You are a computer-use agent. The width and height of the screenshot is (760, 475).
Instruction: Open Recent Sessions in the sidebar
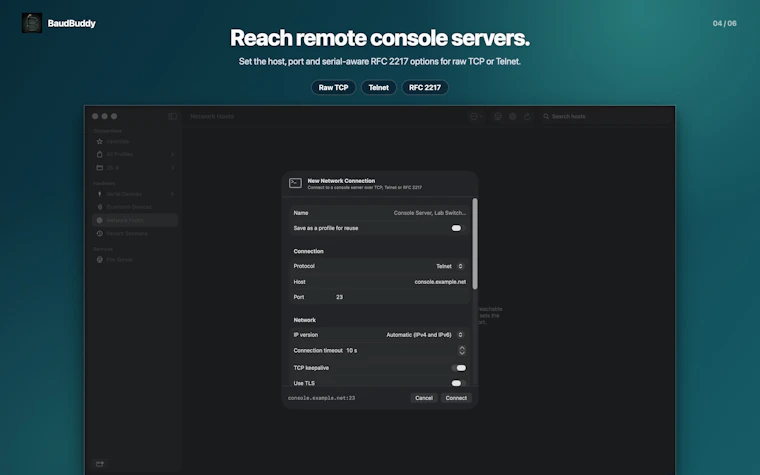pyautogui.click(x=135, y=234)
